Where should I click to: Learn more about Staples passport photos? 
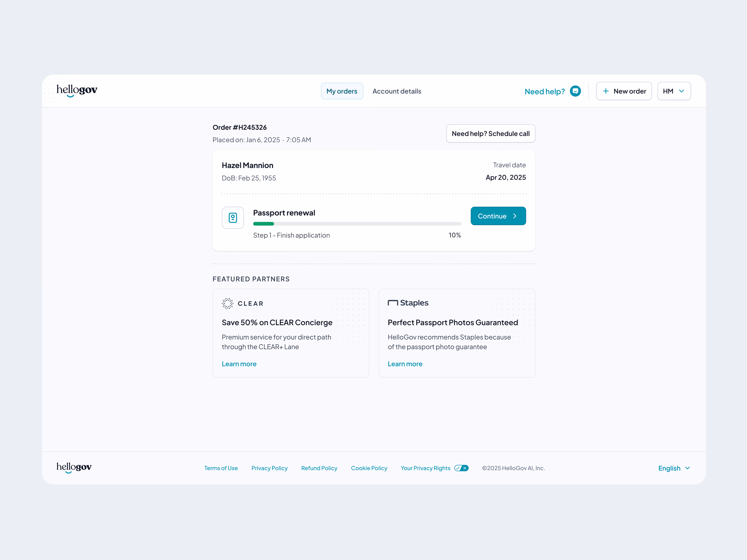(x=405, y=364)
